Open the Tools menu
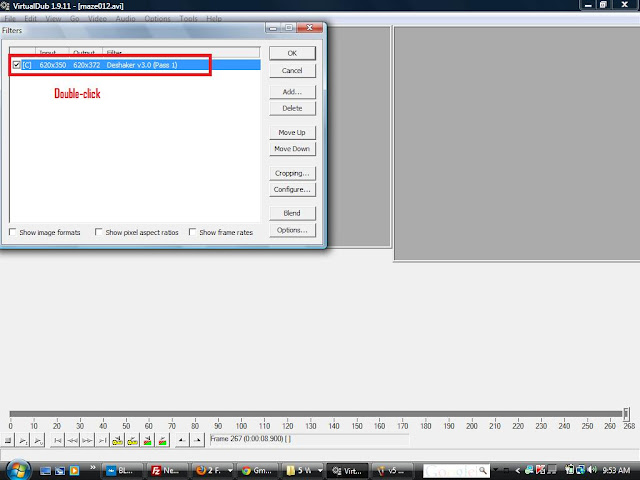 click(188, 18)
